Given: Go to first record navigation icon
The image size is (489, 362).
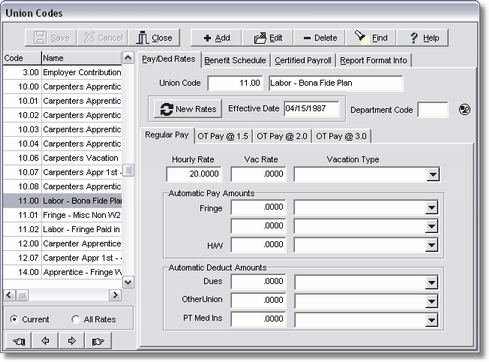Looking at the screenshot, I should coord(18,341).
